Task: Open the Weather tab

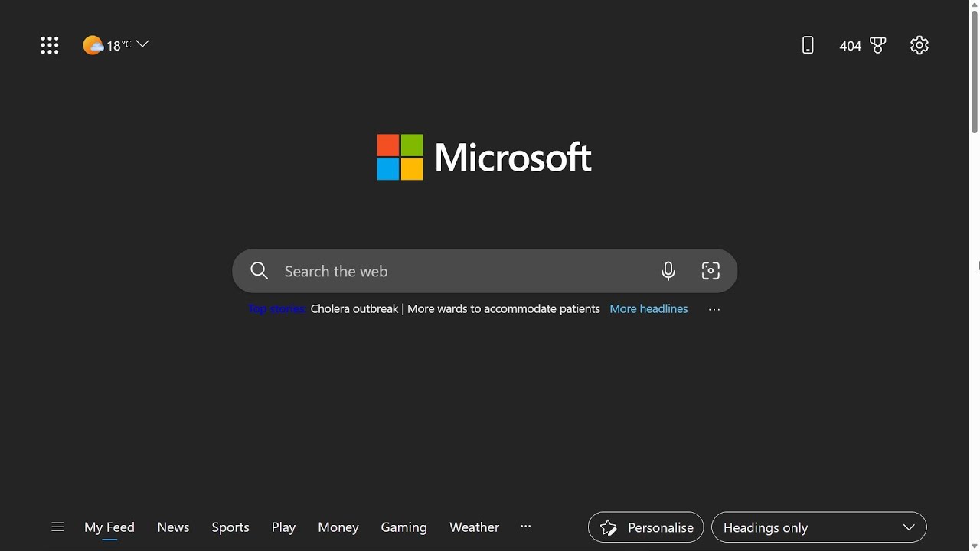Action: [x=474, y=527]
